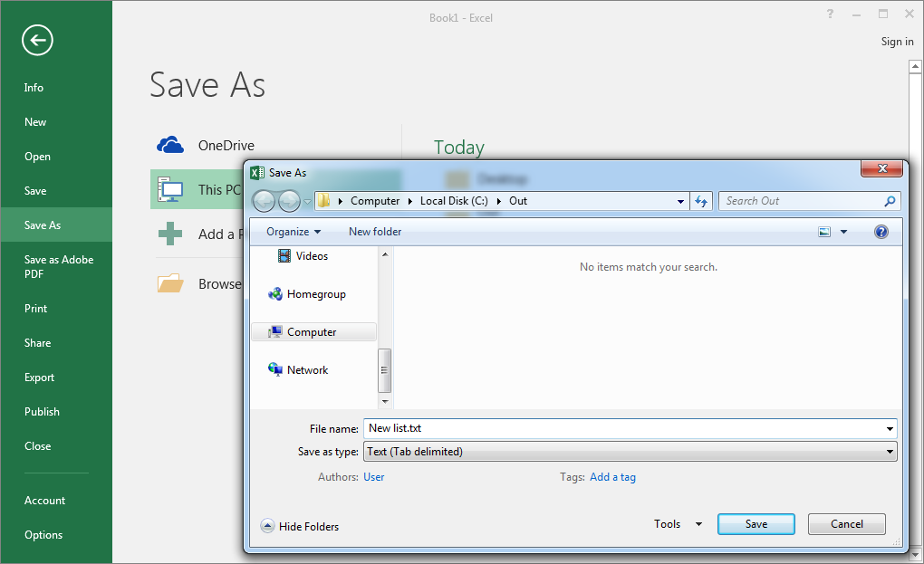Screen dimensions: 924x564
Task: Click the User author link
Action: [x=373, y=477]
